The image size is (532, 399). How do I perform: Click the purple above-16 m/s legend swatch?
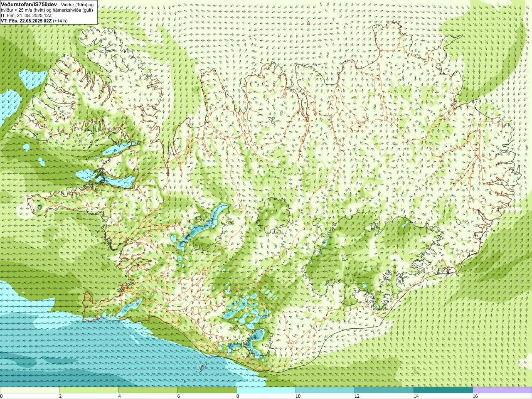point(502,390)
